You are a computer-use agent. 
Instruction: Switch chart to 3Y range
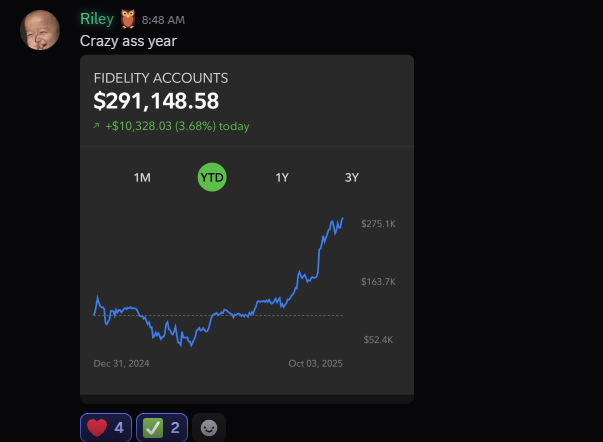click(x=351, y=177)
